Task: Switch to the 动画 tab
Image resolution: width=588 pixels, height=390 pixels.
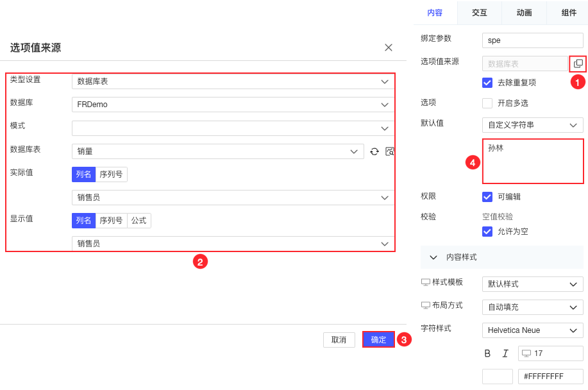Action: coord(524,12)
